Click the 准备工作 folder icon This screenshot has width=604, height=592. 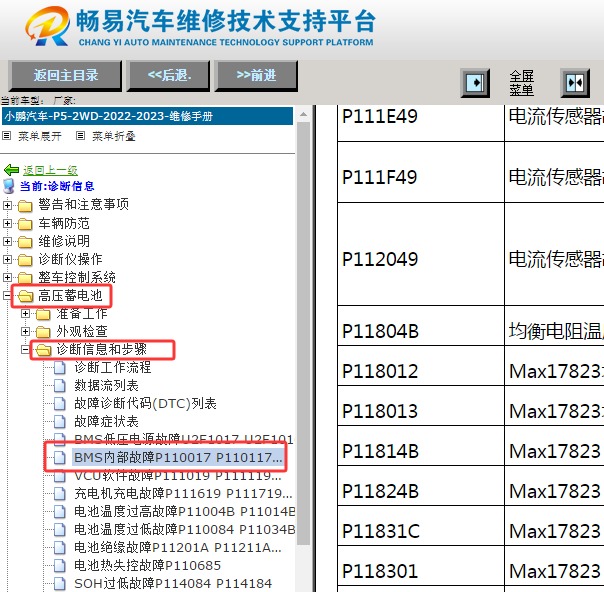43,314
